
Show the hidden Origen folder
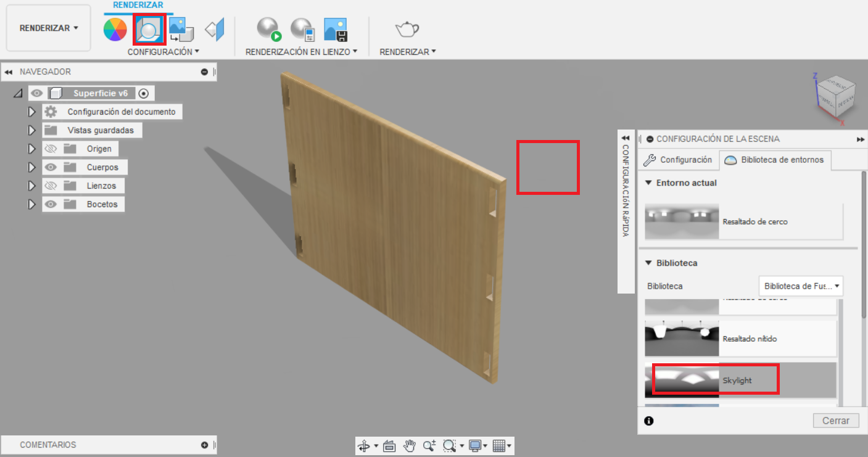pyautogui.click(x=51, y=149)
